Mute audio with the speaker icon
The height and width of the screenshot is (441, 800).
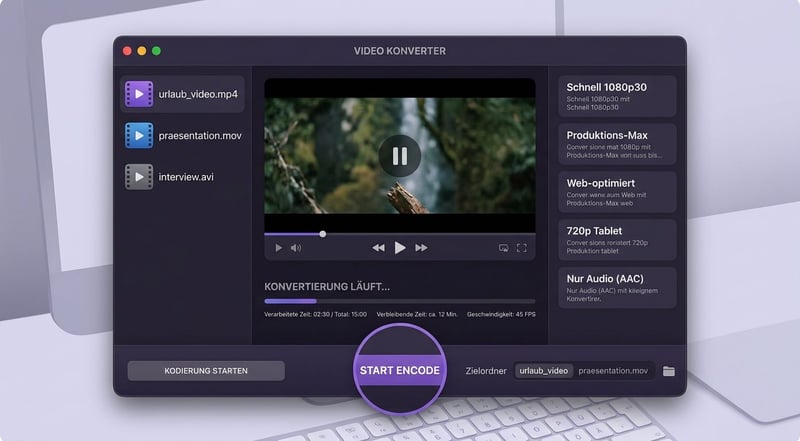coord(296,248)
